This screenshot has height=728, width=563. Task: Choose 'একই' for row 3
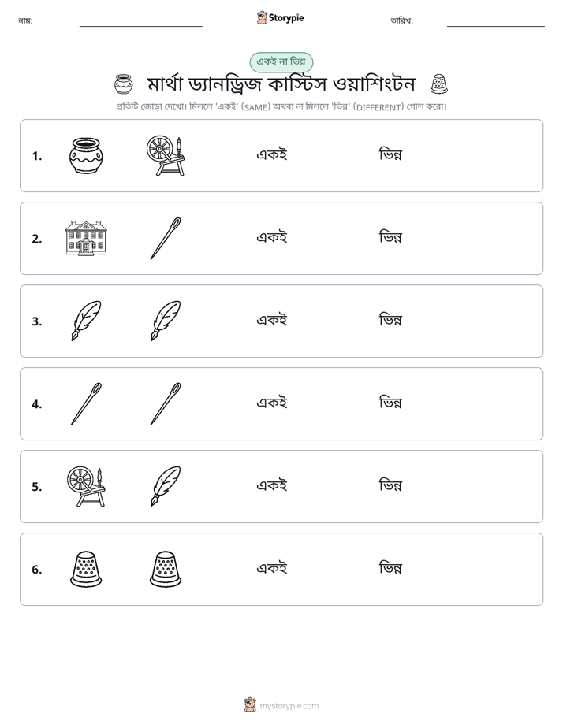click(x=272, y=320)
